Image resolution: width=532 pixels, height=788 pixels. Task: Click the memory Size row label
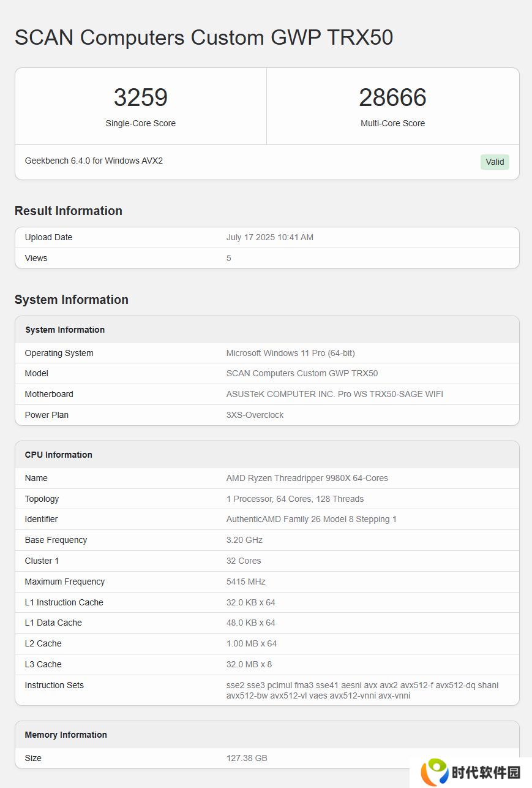coord(33,758)
